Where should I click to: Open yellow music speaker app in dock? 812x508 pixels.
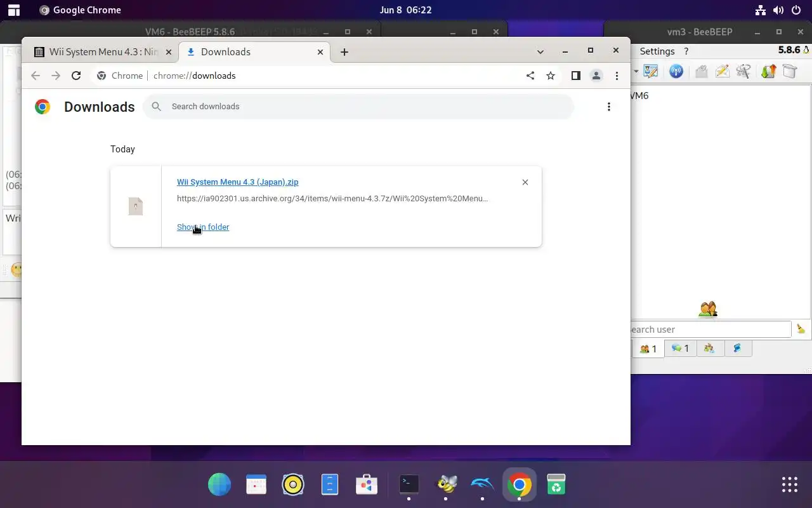293,485
